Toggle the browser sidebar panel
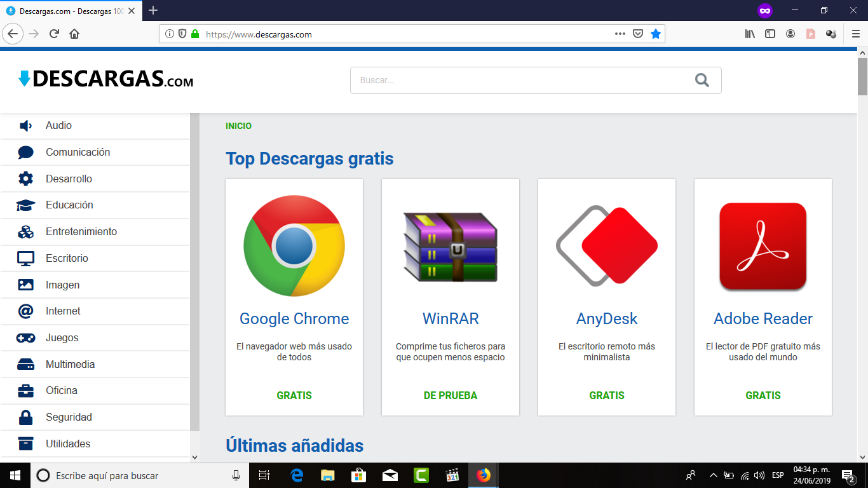This screenshot has height=488, width=868. click(x=770, y=34)
